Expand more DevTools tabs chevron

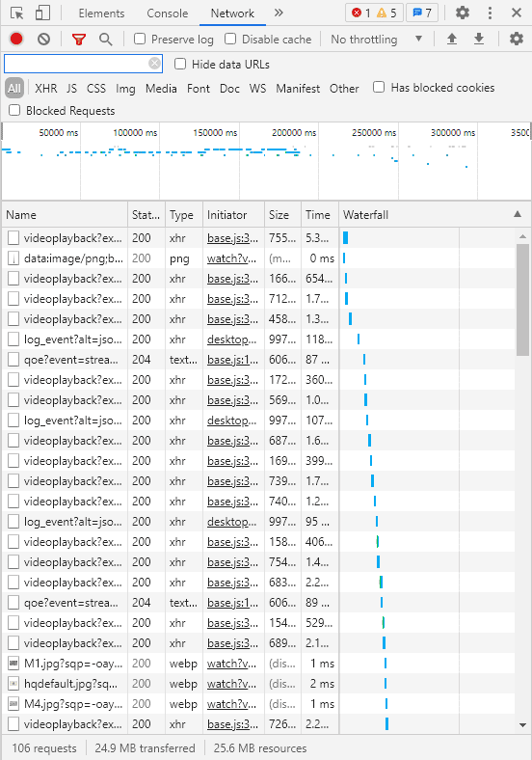[279, 13]
